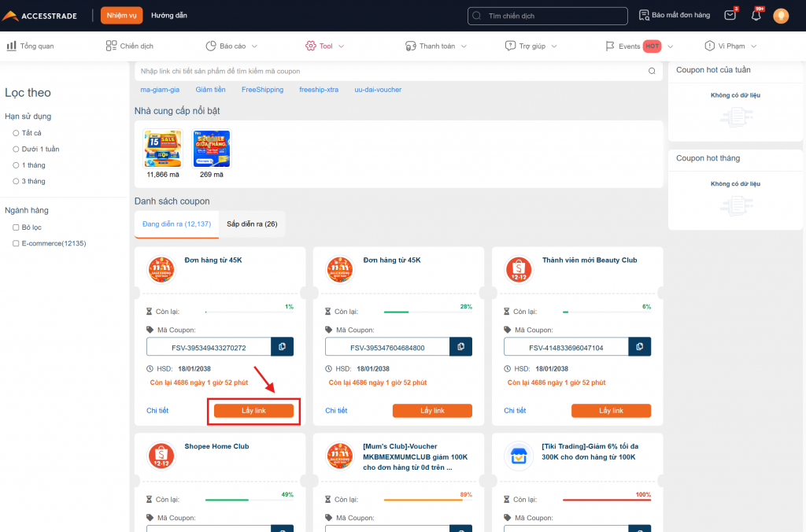
Task: Open the Tổng quan menu
Action: pos(31,46)
